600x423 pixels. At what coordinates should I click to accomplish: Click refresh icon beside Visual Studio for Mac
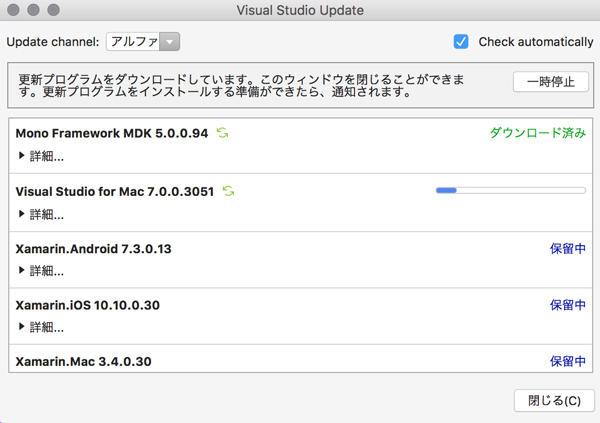point(228,191)
